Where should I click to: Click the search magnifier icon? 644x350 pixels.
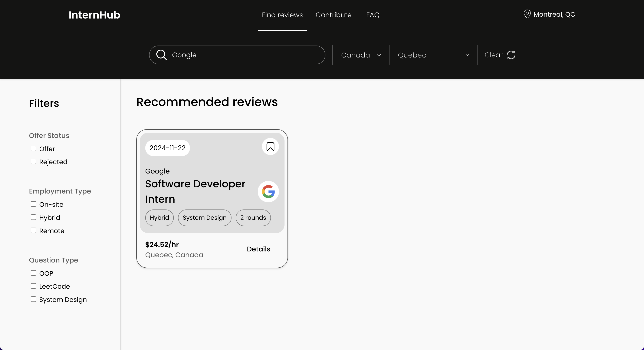(161, 55)
